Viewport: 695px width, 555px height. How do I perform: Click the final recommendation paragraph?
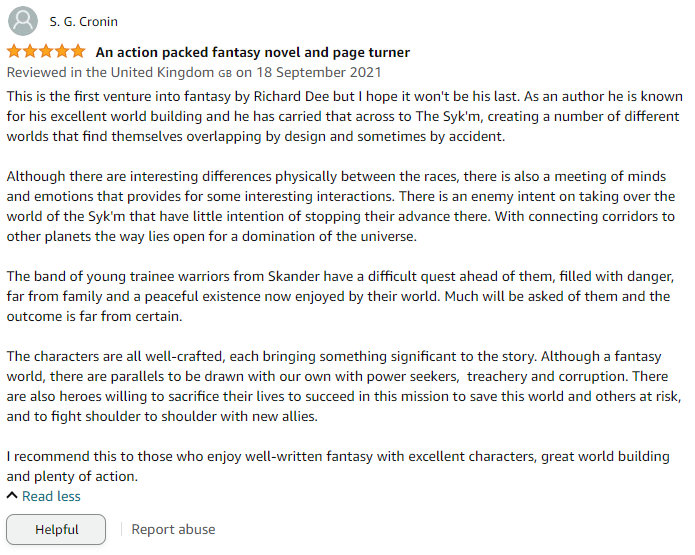[338, 466]
